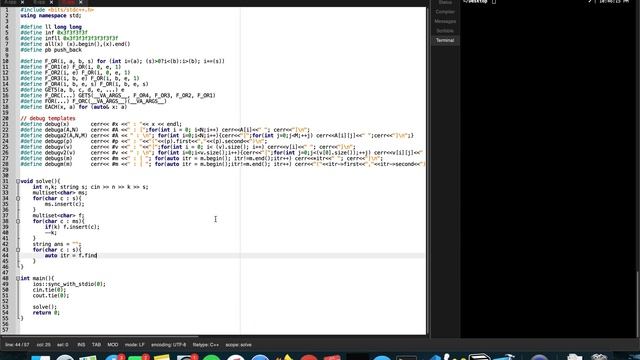Screen dimensions: 640x360
Task: Collapse the for loop fold at line 43
Action: [x=18, y=250]
